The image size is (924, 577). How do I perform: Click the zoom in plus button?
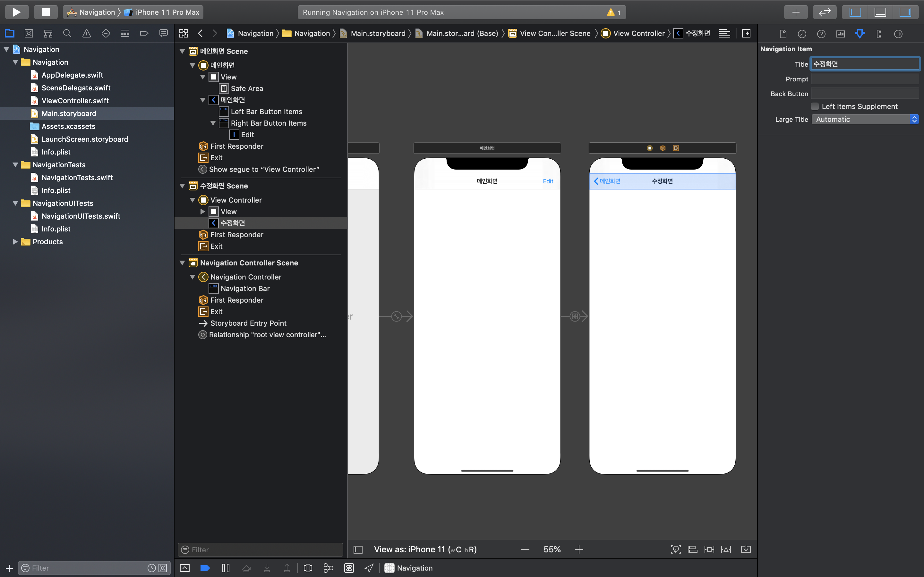click(579, 549)
